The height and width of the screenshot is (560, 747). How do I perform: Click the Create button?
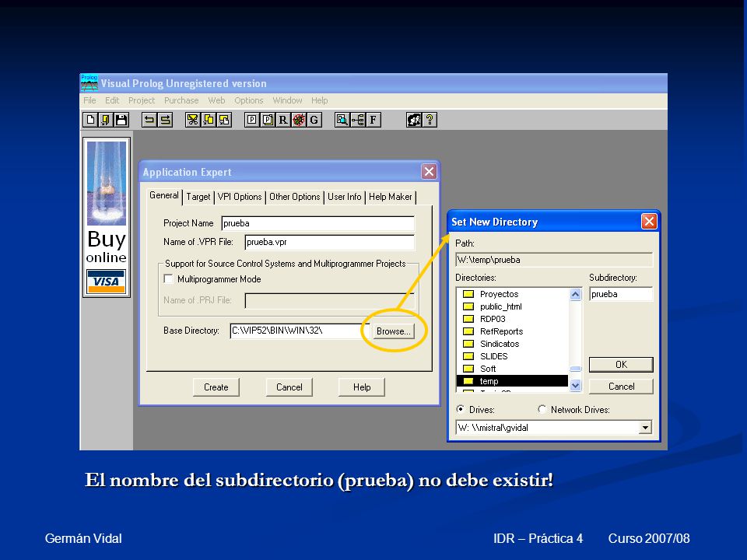216,387
